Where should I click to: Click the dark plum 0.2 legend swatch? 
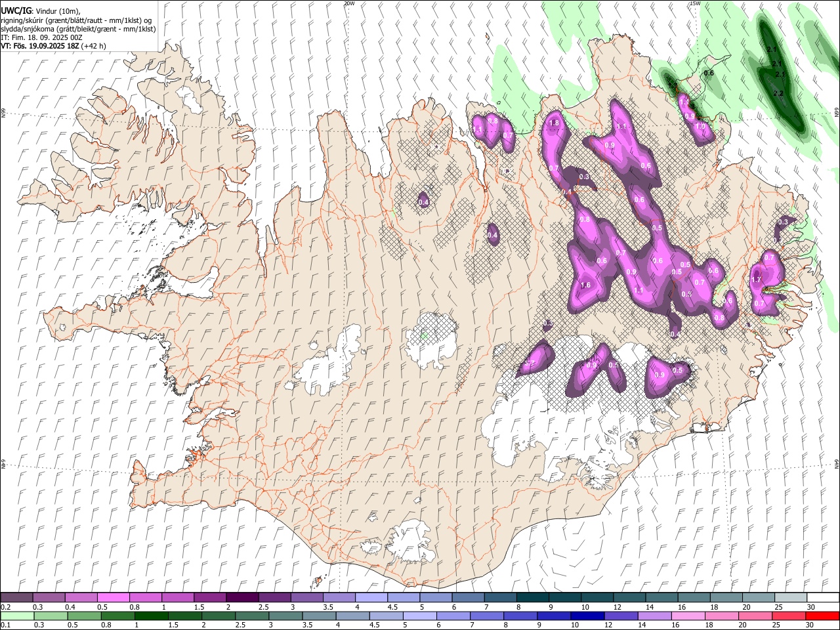[16, 598]
